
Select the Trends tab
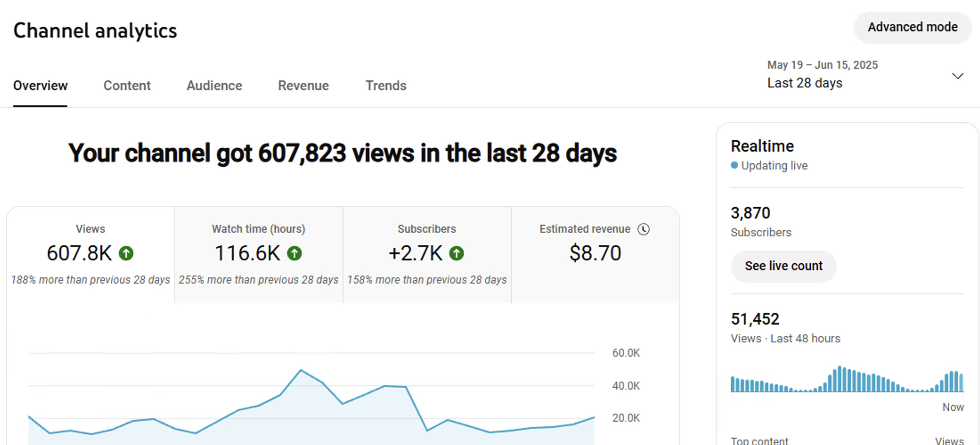pos(386,86)
